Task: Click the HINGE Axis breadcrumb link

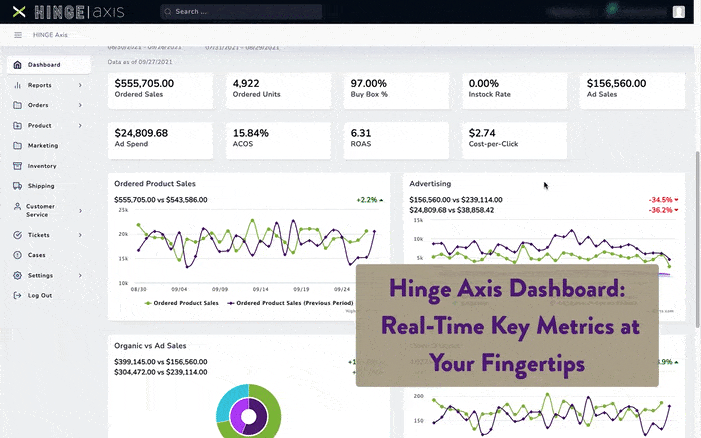Action: click(x=50, y=35)
